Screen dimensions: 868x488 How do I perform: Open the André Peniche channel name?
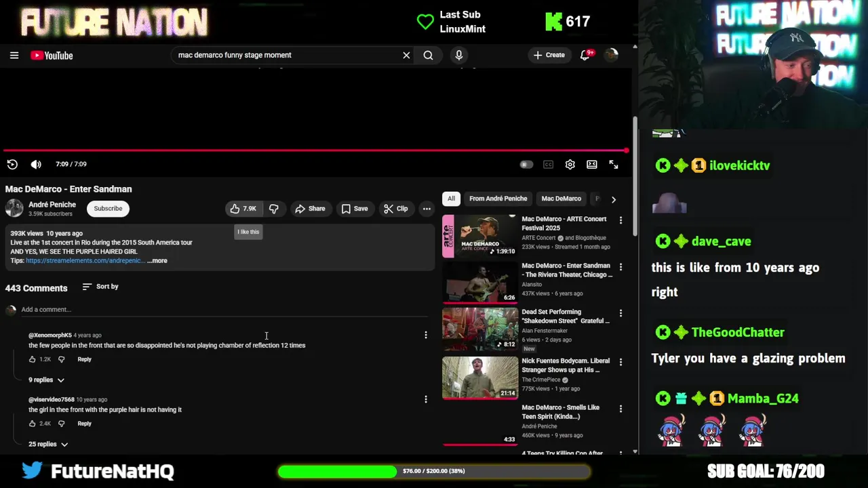(52, 205)
